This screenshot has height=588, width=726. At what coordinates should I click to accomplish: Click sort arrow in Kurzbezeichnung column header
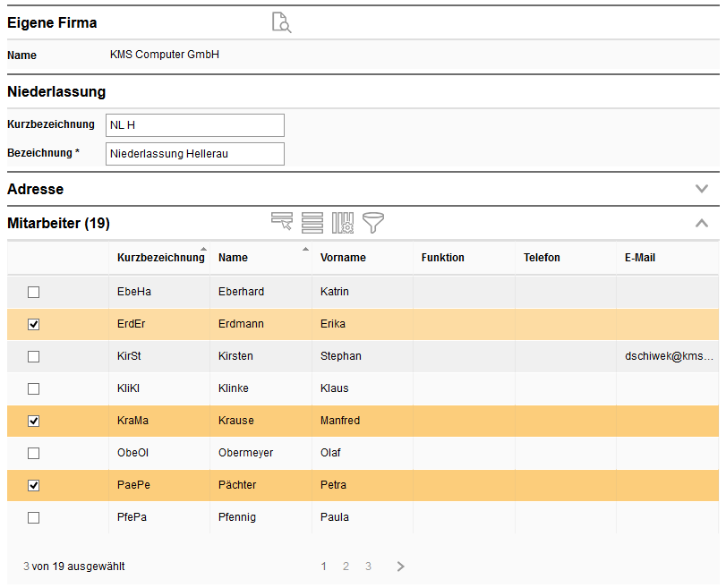(203, 249)
